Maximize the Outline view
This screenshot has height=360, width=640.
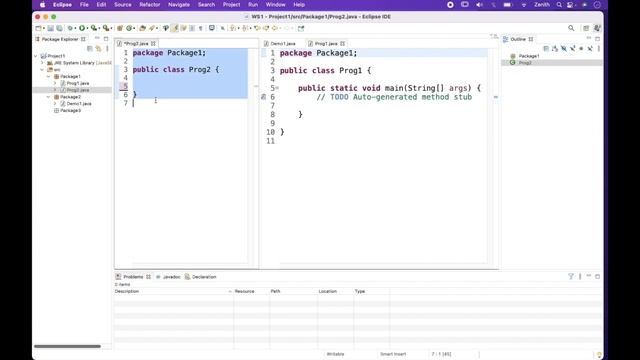coord(598,39)
